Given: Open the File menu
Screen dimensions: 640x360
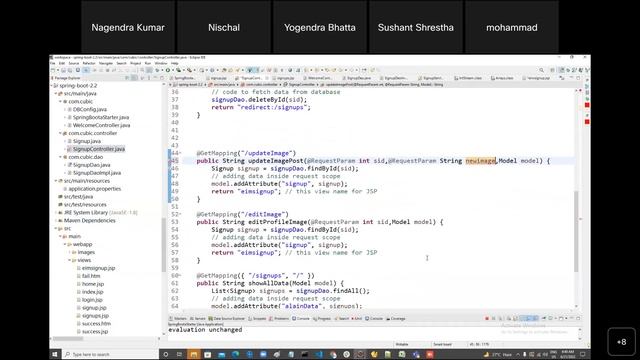Looking at the screenshot, I should coord(53,64).
